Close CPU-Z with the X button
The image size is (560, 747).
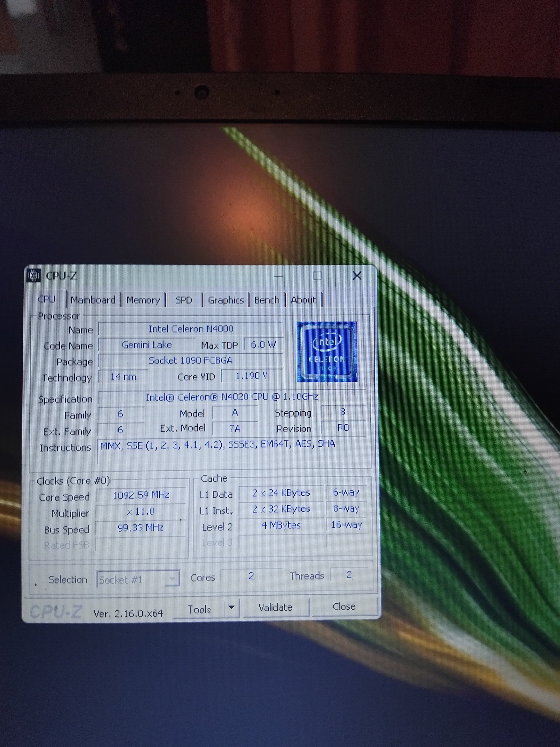click(x=357, y=276)
